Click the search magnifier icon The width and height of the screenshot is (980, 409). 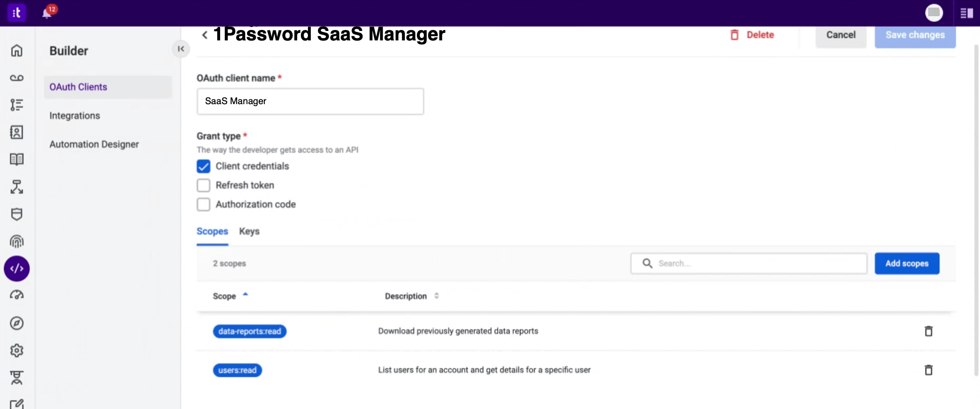pyautogui.click(x=647, y=263)
